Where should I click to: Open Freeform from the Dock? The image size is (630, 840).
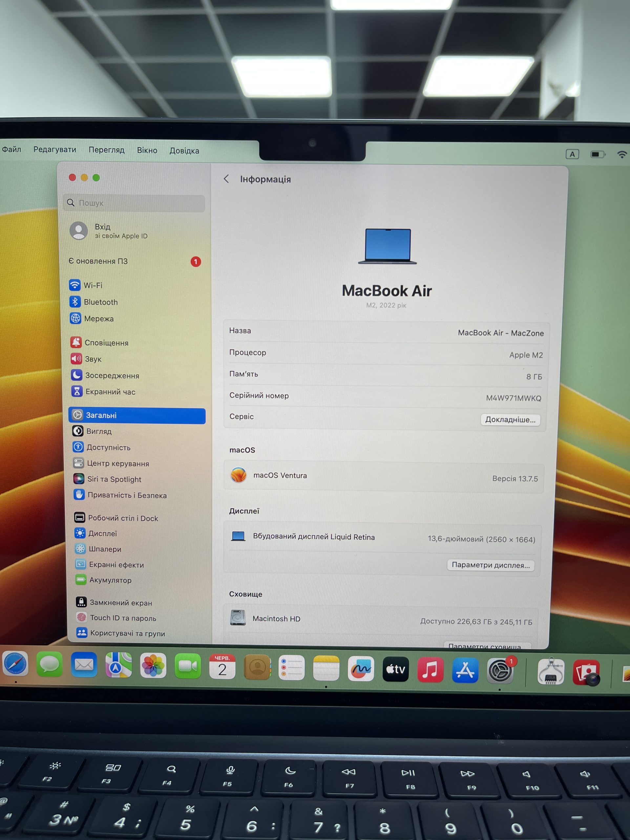click(361, 669)
